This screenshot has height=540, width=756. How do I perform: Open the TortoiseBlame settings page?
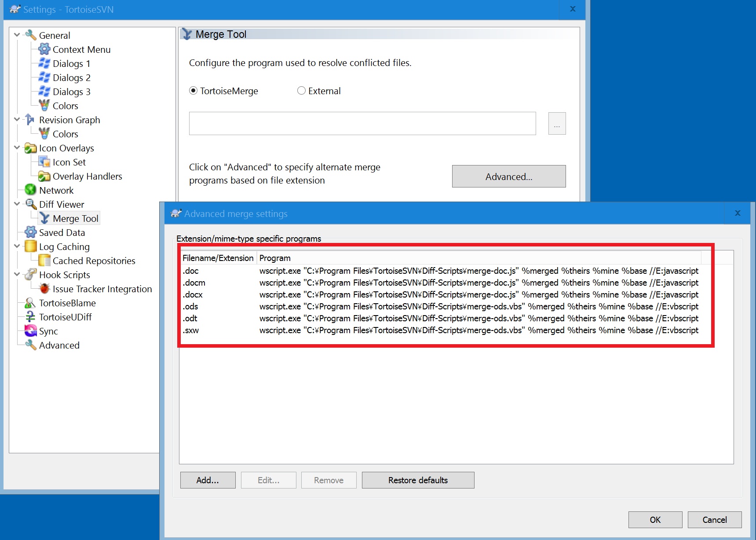click(x=67, y=303)
